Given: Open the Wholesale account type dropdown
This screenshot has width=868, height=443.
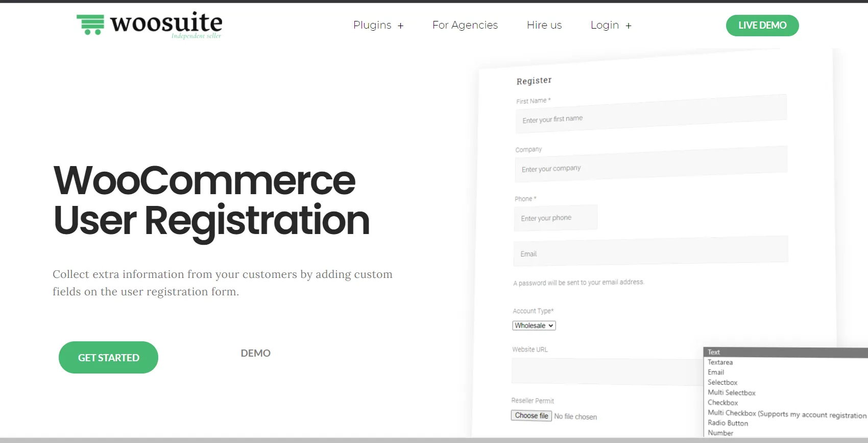Looking at the screenshot, I should pos(534,325).
